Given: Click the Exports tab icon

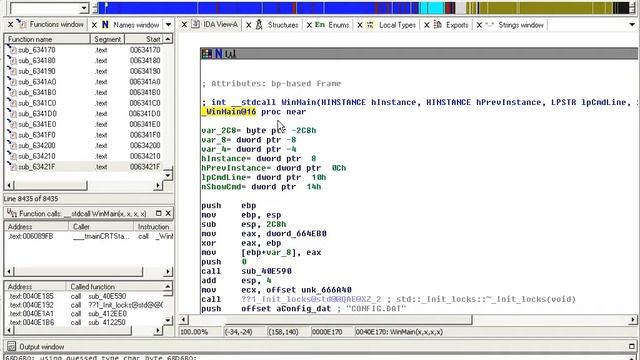Looking at the screenshot, I should pyautogui.click(x=438, y=24).
